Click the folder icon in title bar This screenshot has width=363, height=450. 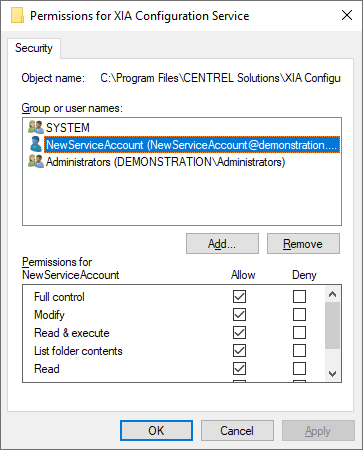17,15
